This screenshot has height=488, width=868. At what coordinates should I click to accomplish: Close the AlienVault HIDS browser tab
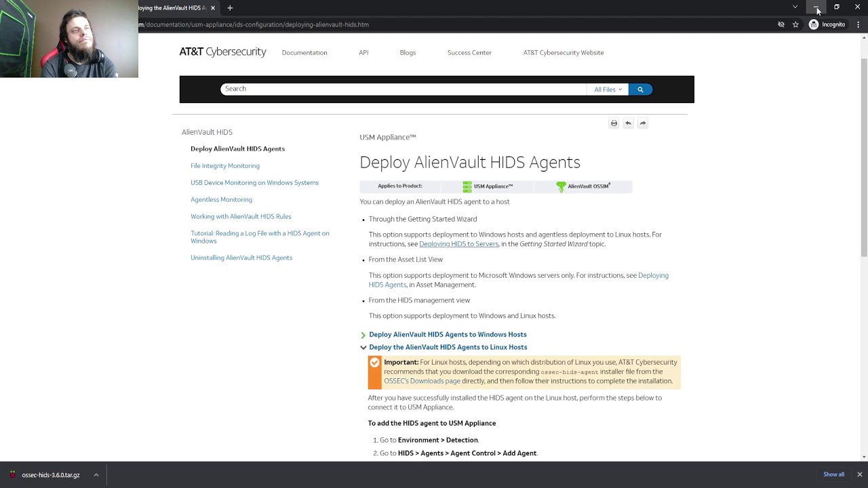coord(213,8)
